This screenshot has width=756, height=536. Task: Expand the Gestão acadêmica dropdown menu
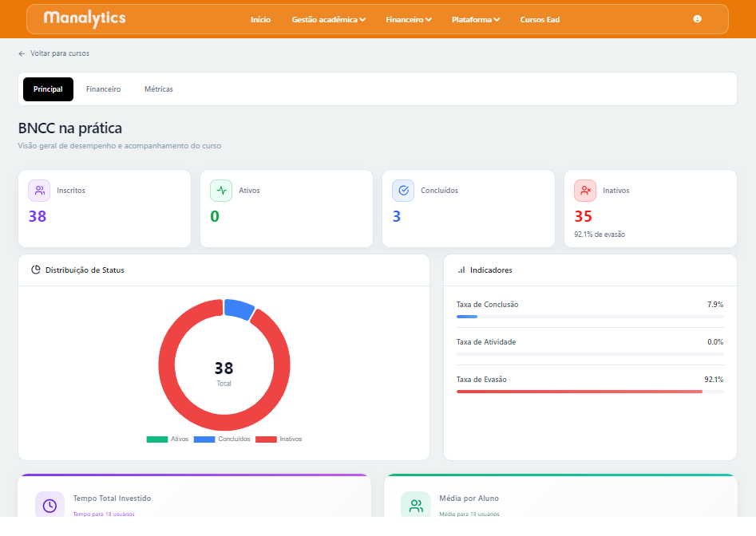(328, 19)
